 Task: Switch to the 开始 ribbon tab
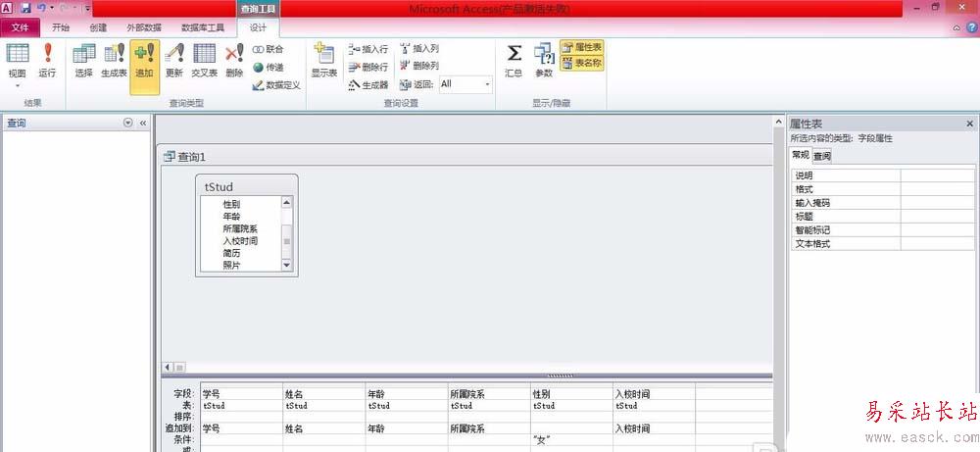click(61, 27)
